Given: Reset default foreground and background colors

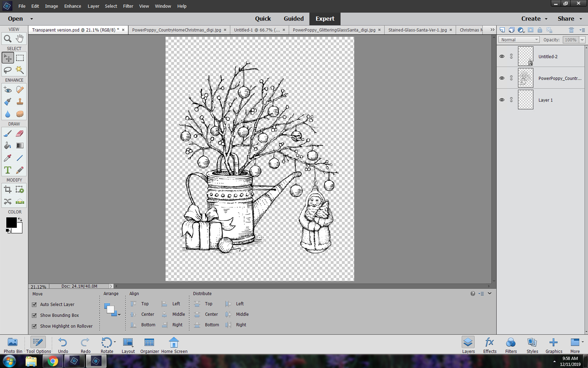Looking at the screenshot, I should (8, 231).
